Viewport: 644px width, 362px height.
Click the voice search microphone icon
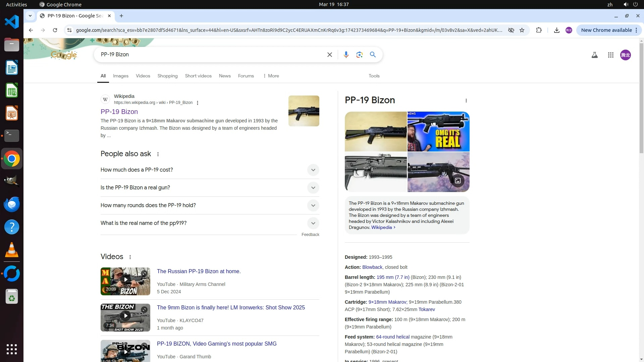[x=346, y=55]
